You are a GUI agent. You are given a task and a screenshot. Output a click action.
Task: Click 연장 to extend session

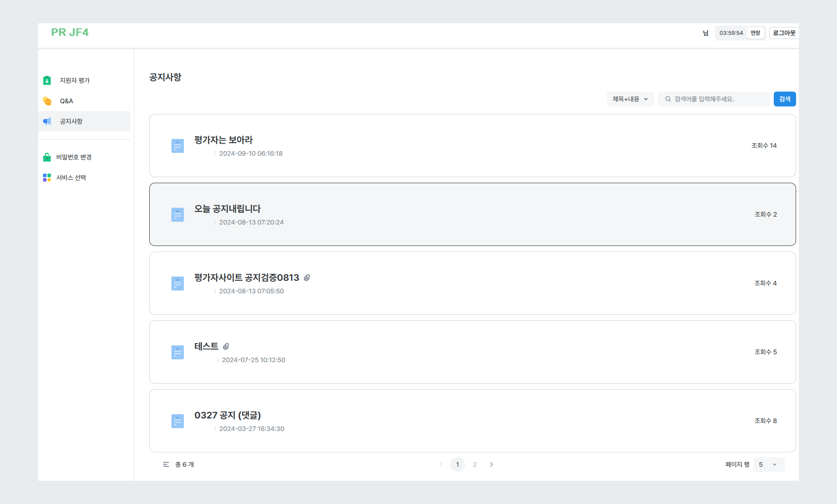click(x=755, y=33)
